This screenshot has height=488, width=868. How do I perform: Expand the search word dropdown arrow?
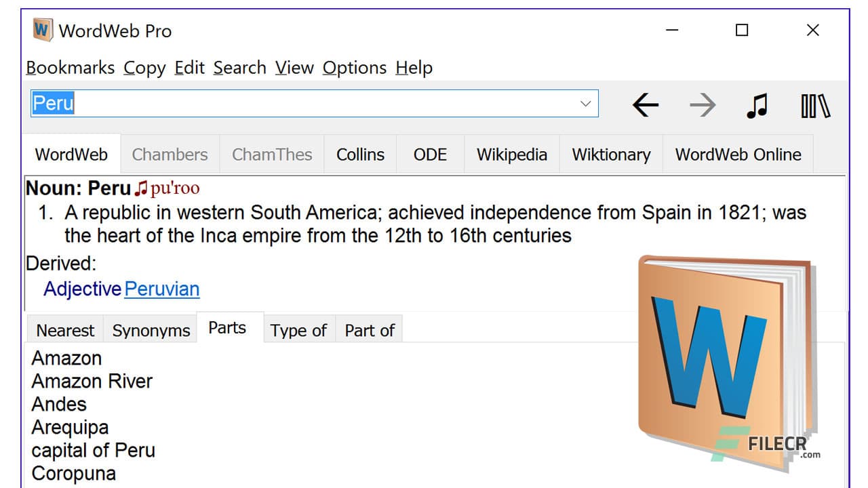coord(585,104)
